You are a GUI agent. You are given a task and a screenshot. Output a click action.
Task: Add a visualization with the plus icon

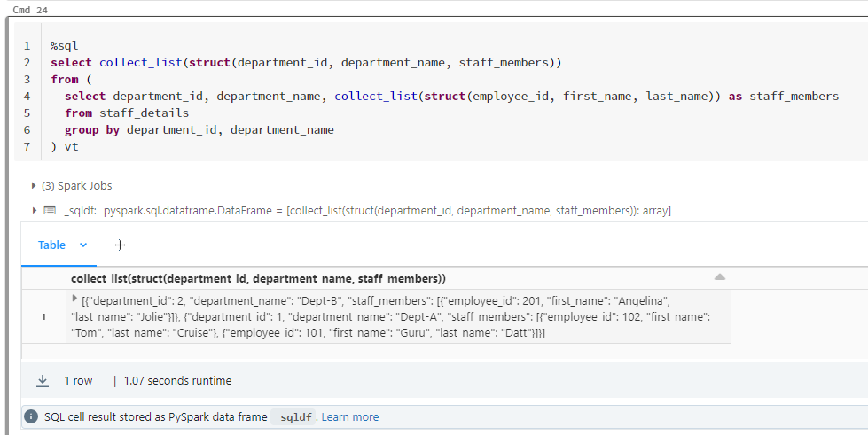pos(120,245)
